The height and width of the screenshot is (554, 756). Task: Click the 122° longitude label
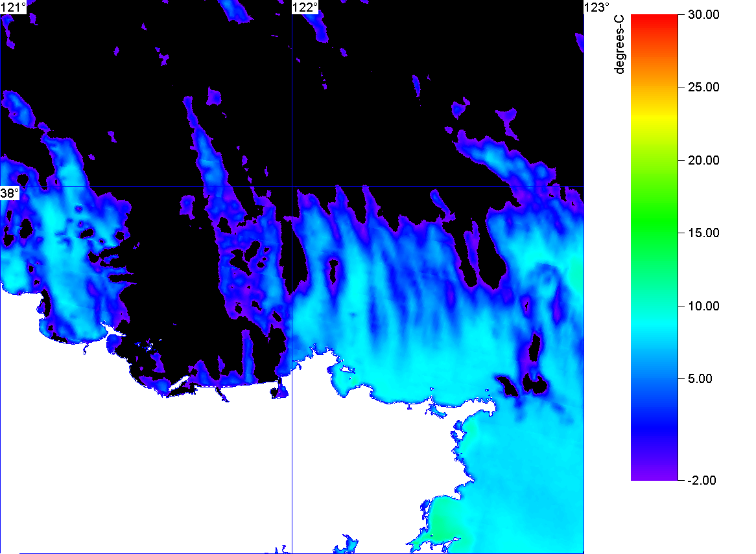305,7
